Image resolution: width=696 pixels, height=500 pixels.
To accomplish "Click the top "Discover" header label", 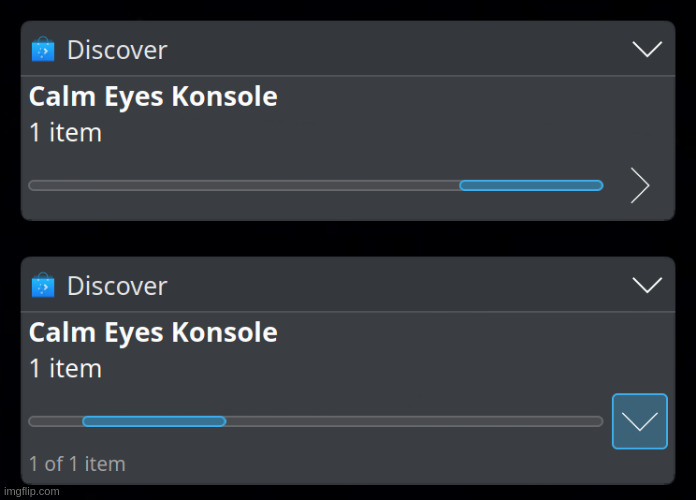I will click(x=117, y=50).
